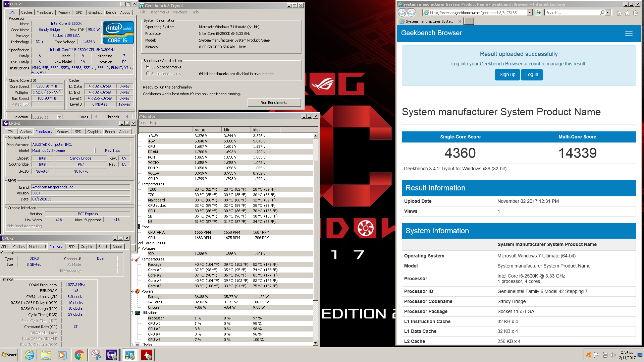Open Geekbench Purchase menu
The width and height of the screenshot is (644, 362).
(x=180, y=12)
